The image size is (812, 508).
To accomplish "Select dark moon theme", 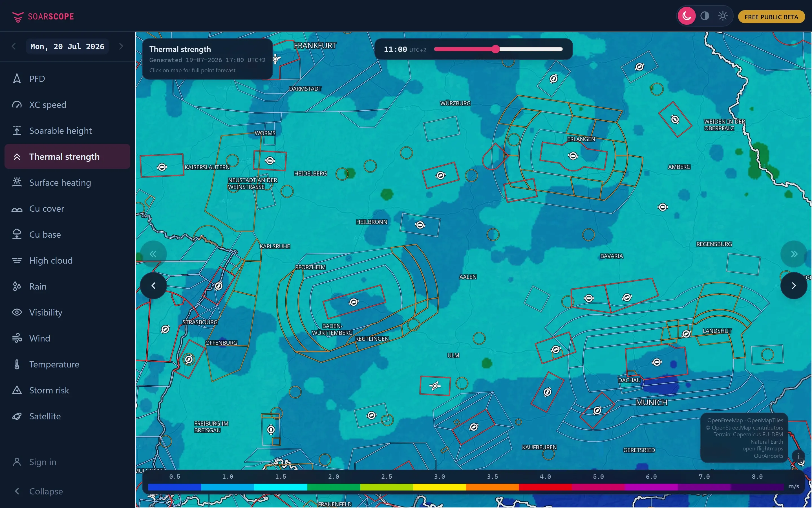I will tap(687, 16).
